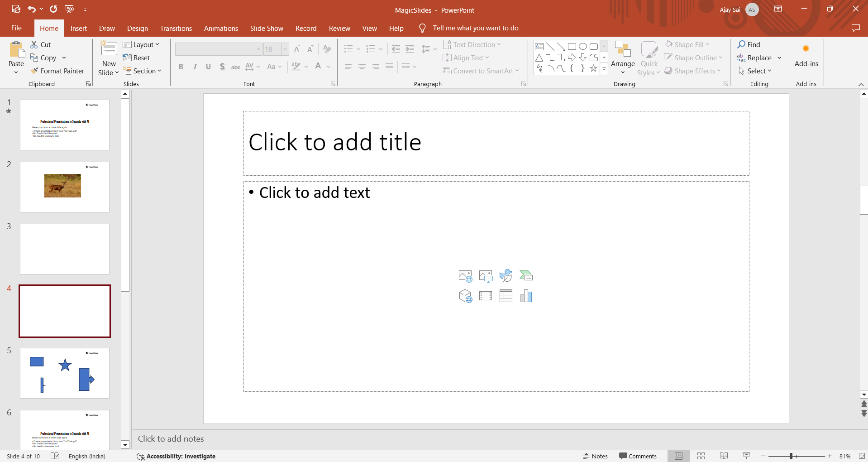Screen dimensions: 868x462
Task: Insert Chart in the content placeholder
Action: [x=526, y=296]
